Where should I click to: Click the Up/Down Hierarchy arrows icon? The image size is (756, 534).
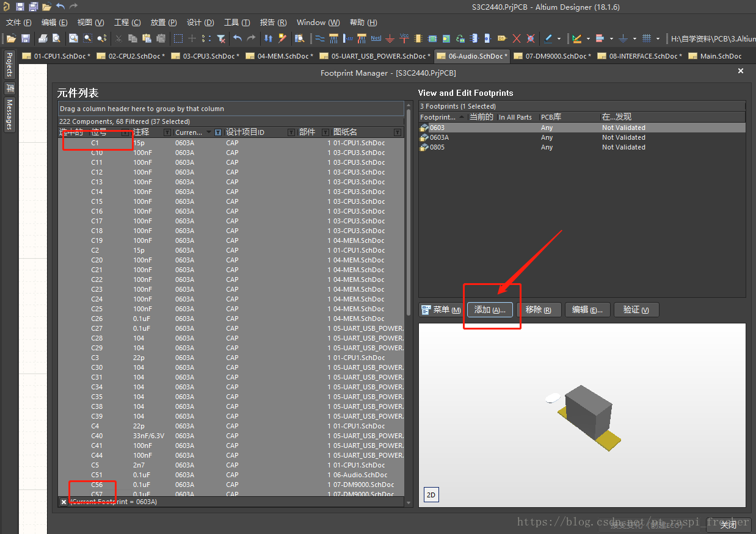click(268, 38)
